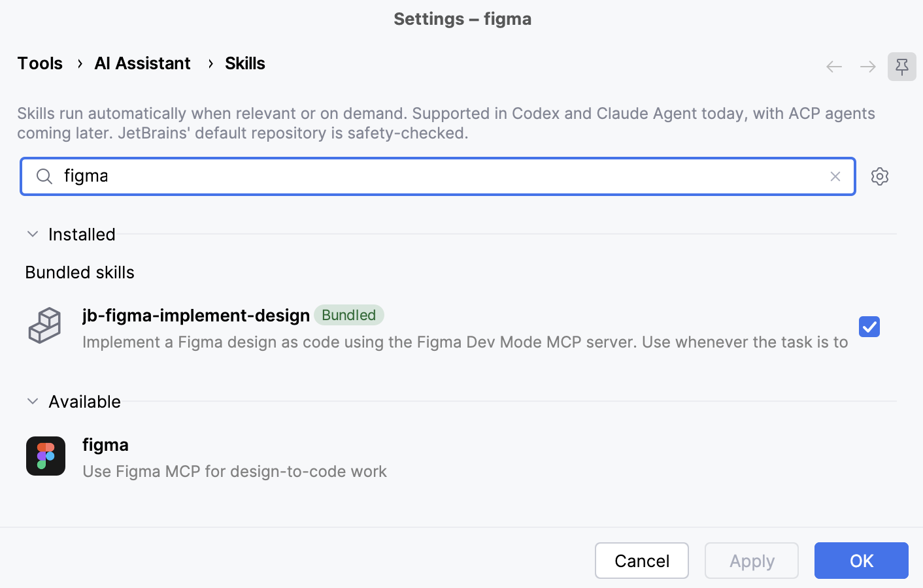Go to Tools breadcrumb
The height and width of the screenshot is (588, 923).
(40, 63)
